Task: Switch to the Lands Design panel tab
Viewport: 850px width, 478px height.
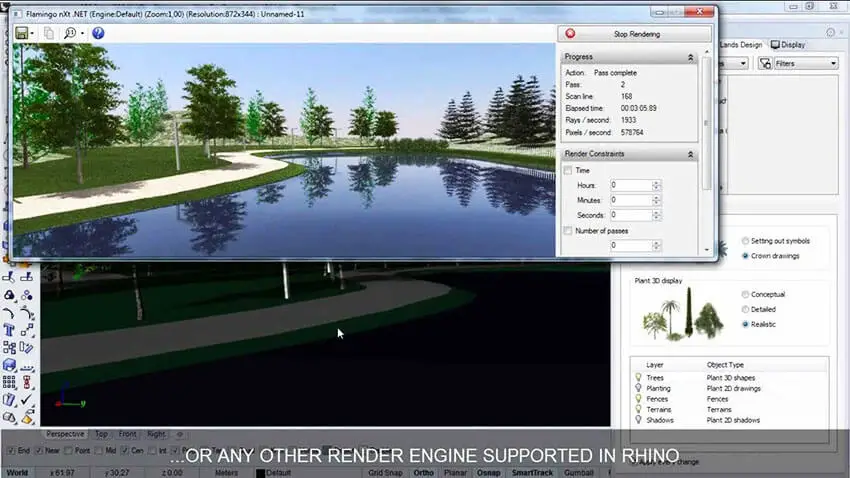Action: [740, 45]
